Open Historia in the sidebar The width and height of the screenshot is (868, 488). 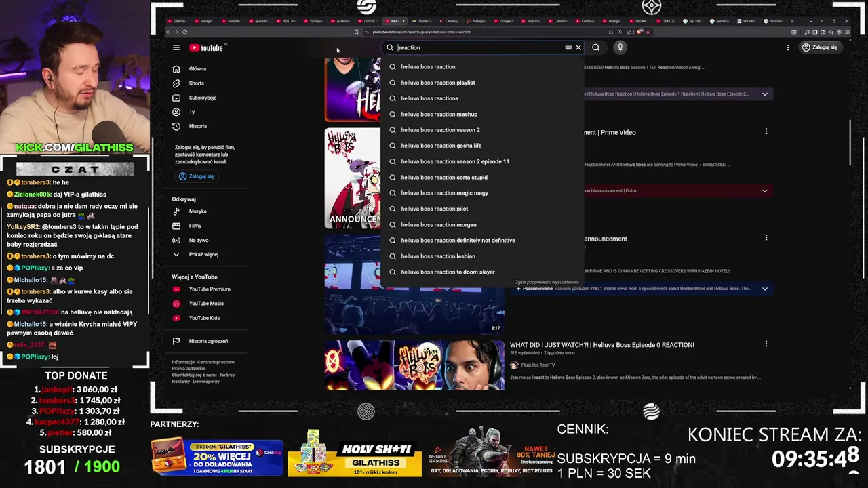click(198, 126)
